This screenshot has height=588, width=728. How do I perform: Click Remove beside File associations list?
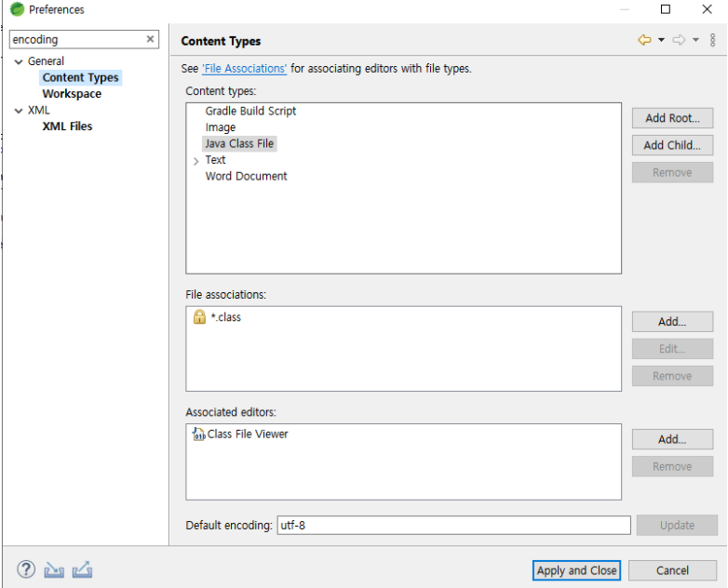click(672, 376)
